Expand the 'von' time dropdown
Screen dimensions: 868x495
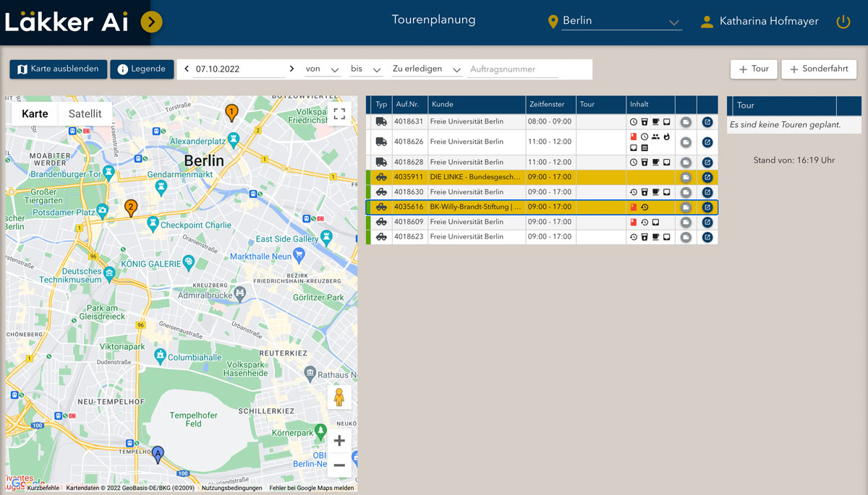click(x=323, y=69)
